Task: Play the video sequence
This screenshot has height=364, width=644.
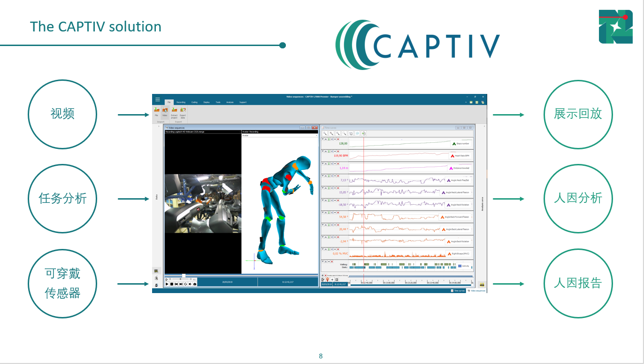Action: coord(167,284)
